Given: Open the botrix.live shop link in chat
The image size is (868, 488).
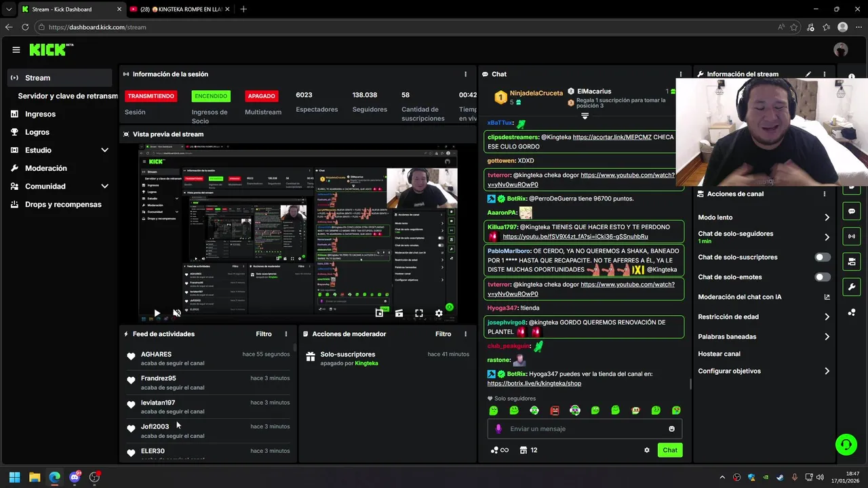Looking at the screenshot, I should click(534, 384).
